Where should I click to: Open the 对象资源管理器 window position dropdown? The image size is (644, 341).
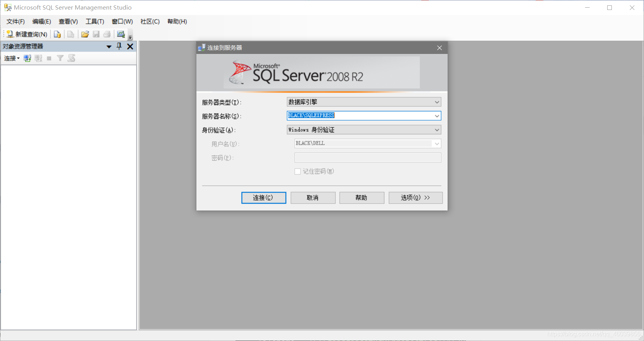tap(109, 47)
